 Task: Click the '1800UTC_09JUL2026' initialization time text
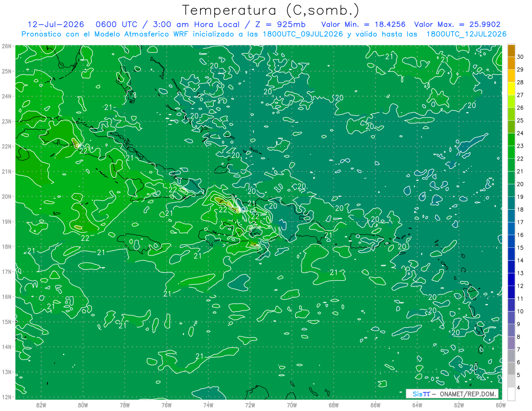click(303, 34)
